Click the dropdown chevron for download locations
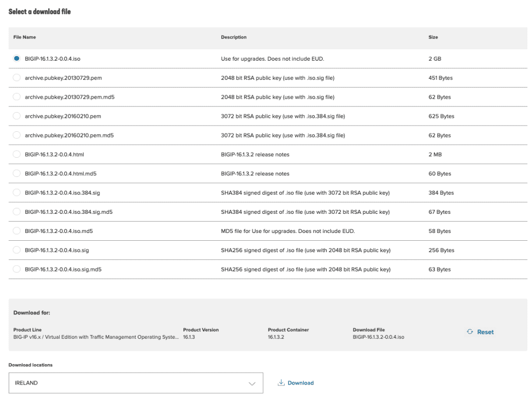Screen dimensions: 532x398 [x=252, y=384]
